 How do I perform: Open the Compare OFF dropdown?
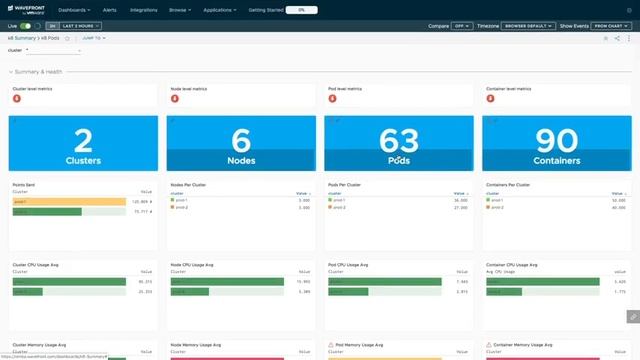pos(462,26)
